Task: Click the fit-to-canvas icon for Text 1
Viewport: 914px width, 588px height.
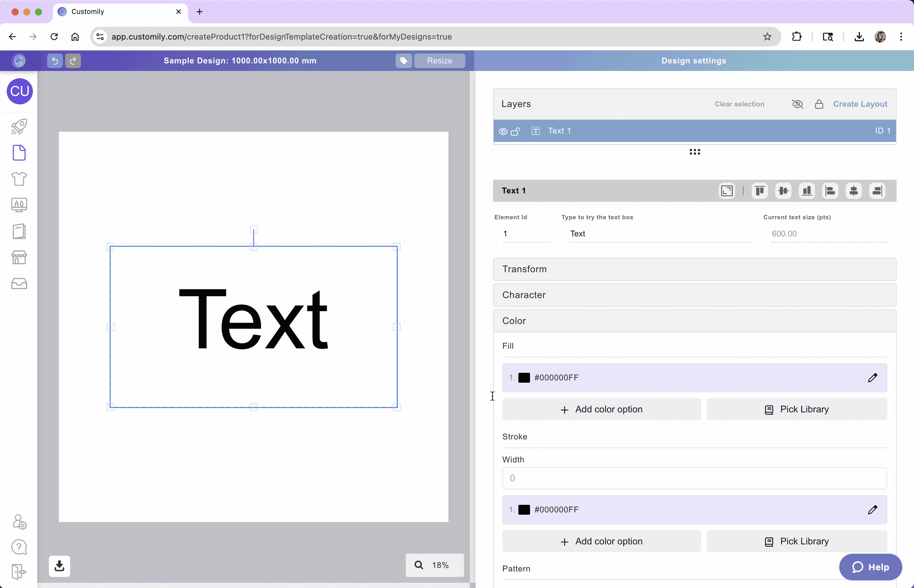Action: pyautogui.click(x=726, y=190)
